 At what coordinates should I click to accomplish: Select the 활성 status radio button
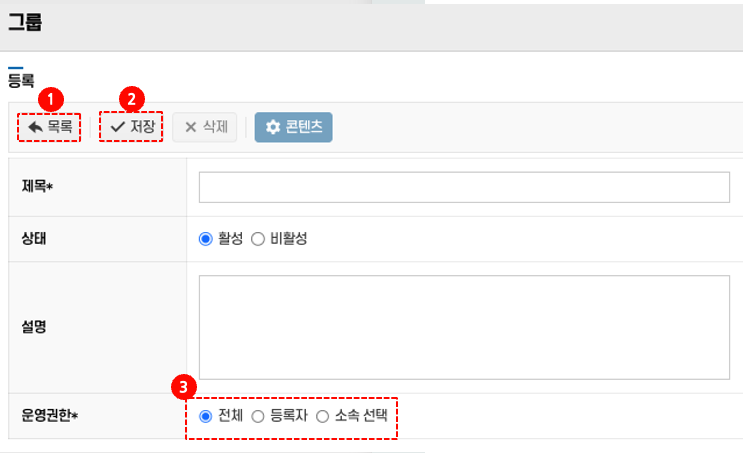[x=206, y=239]
